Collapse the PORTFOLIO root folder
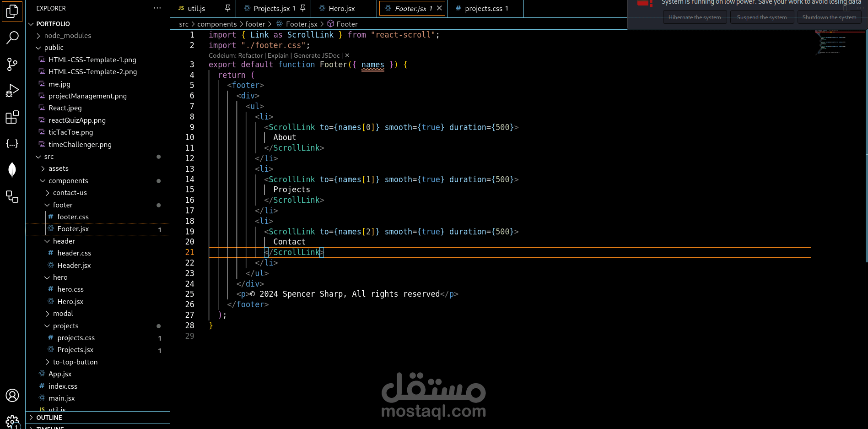The image size is (868, 429). click(x=97, y=24)
